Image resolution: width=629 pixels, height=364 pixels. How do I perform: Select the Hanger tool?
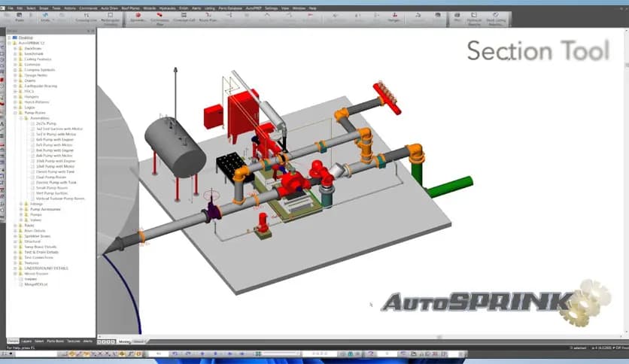click(x=394, y=17)
